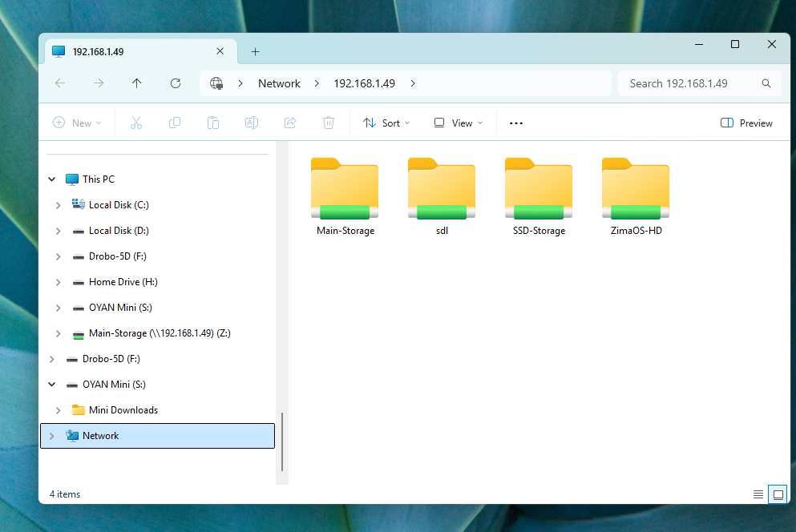The width and height of the screenshot is (796, 532).
Task: Click the Delete trash icon
Action: tap(329, 123)
